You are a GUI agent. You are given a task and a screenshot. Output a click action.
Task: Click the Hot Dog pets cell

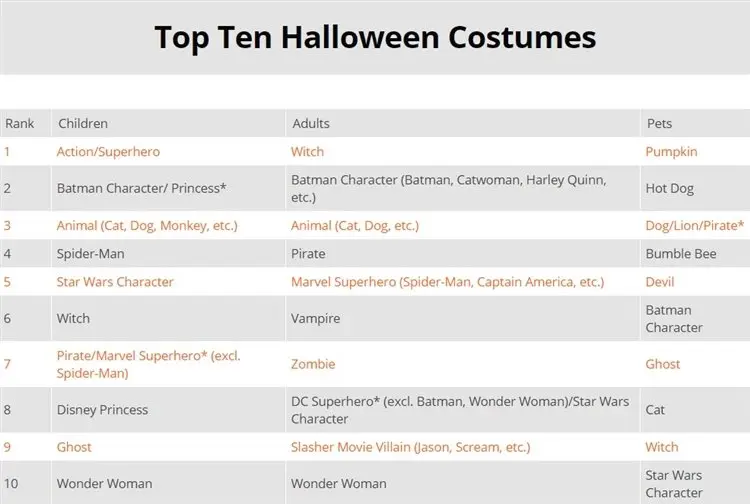pos(669,188)
